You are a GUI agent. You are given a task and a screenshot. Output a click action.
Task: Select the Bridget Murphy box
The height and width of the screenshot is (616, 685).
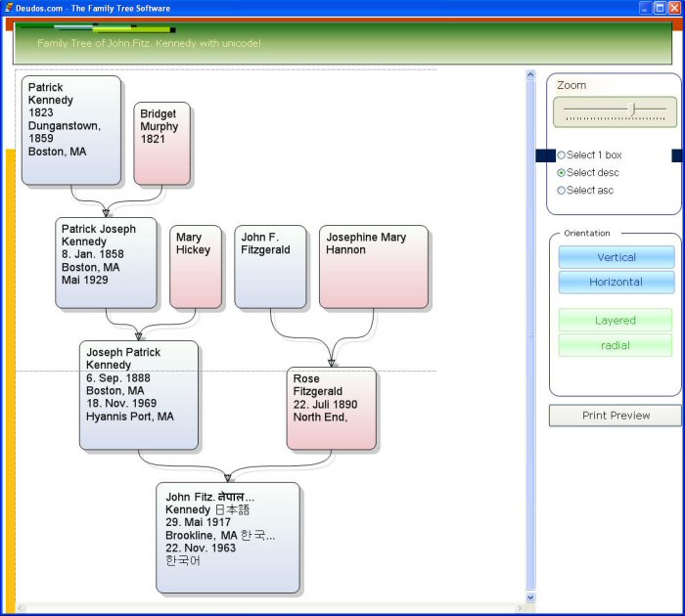161,143
